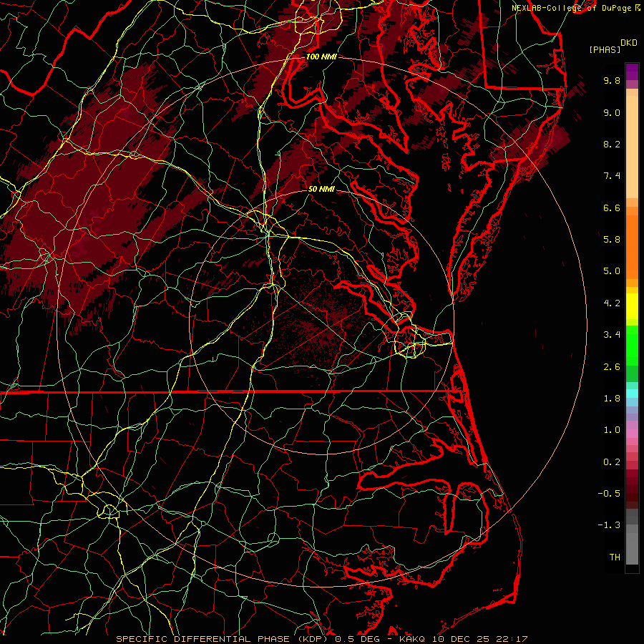Pick the yellow band on the color scale

click(632, 306)
